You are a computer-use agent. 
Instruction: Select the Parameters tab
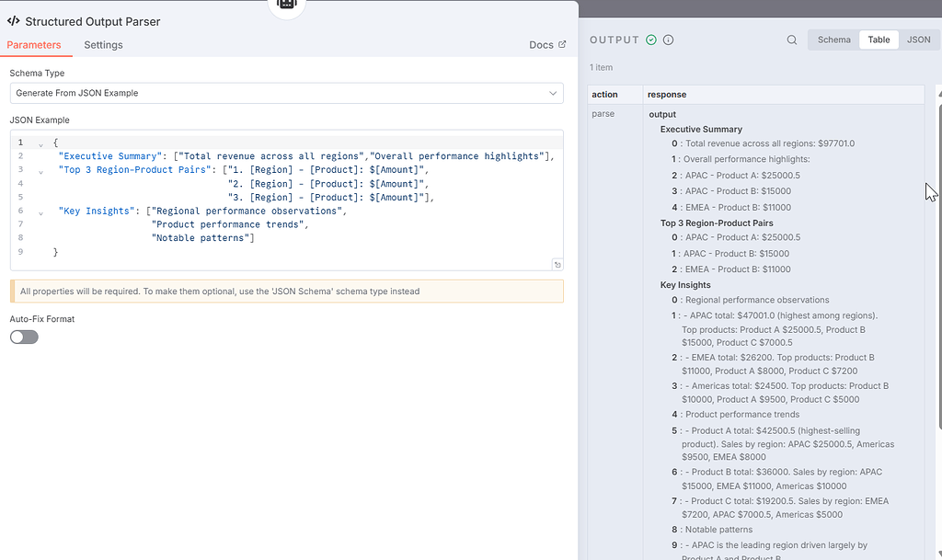[x=36, y=44]
